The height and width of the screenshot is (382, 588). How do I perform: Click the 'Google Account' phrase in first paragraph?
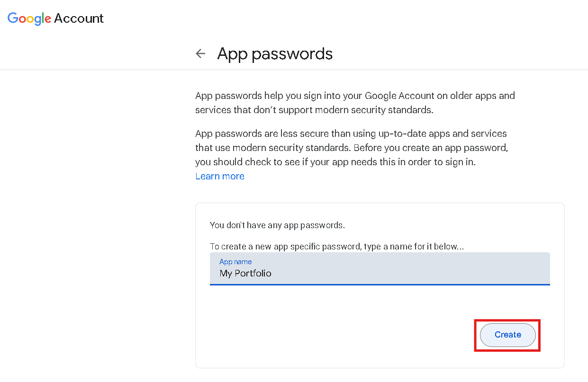point(399,96)
